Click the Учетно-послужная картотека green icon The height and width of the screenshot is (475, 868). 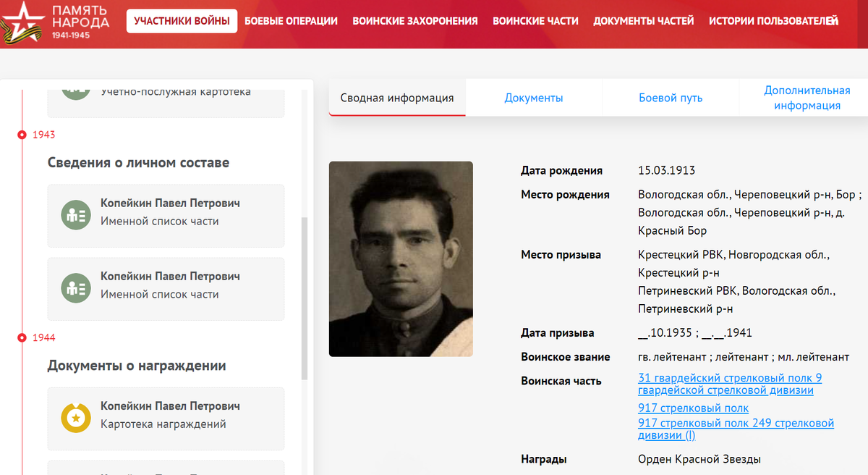point(76,91)
